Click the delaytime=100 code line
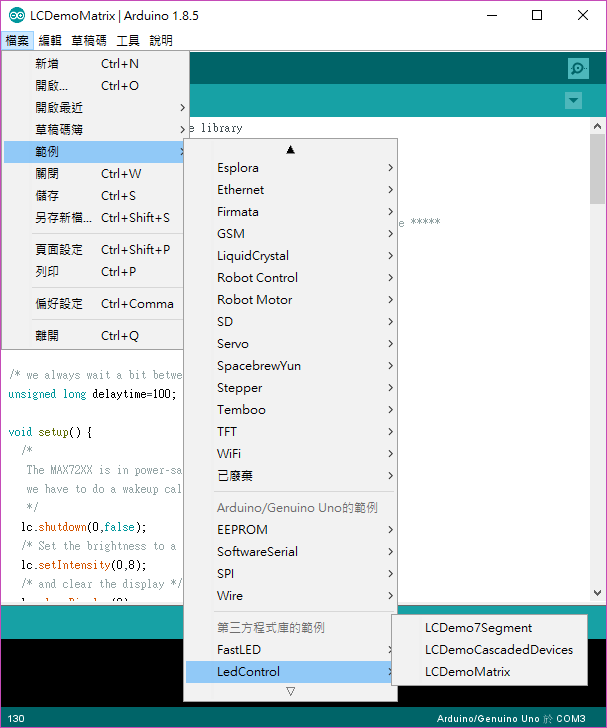Viewport: 607px width, 728px height. pos(92,394)
